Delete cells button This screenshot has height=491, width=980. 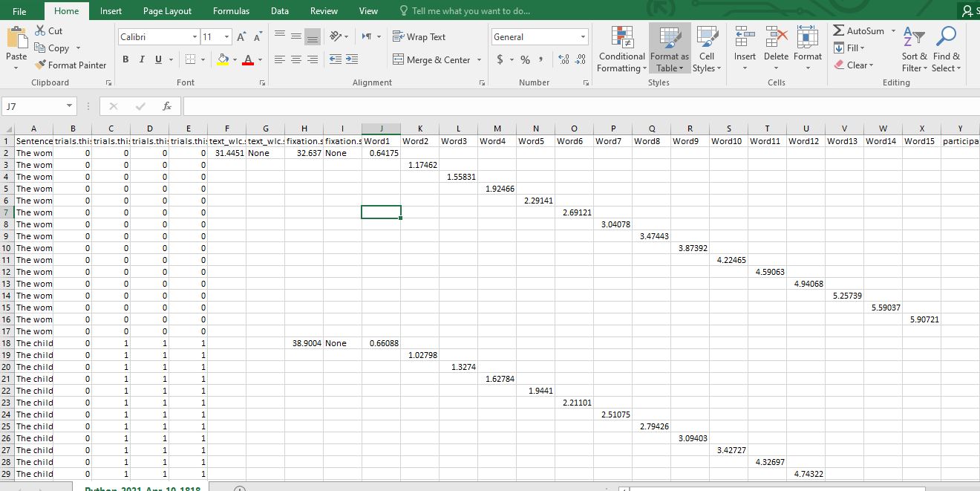[x=777, y=48]
